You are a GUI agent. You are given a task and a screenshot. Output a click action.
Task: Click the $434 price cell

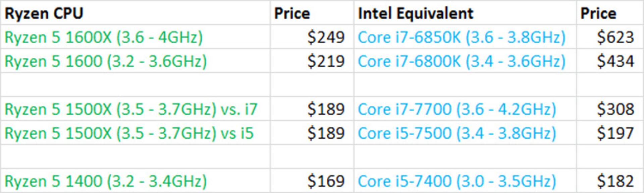click(610, 61)
